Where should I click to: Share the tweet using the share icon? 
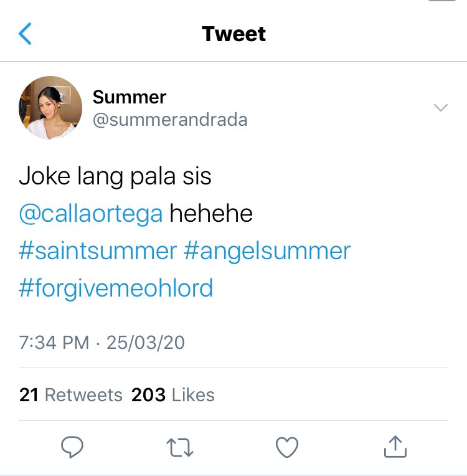(395, 446)
